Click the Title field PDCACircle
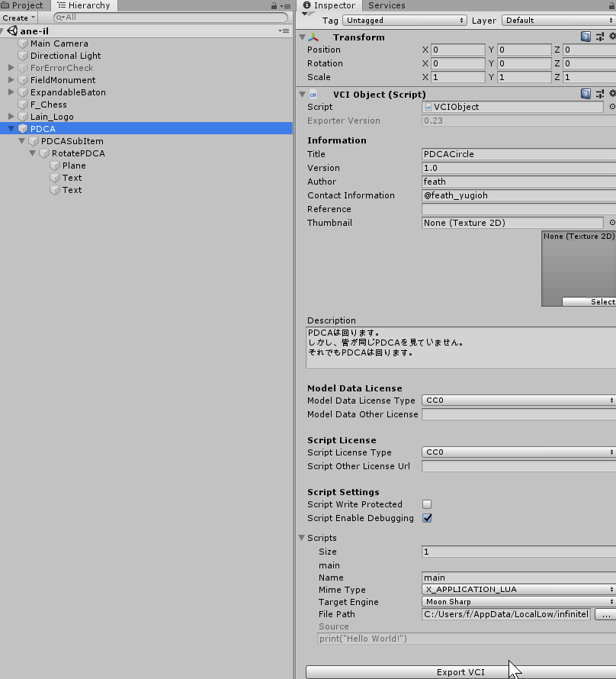Screen dimensions: 616x679 click(518, 154)
